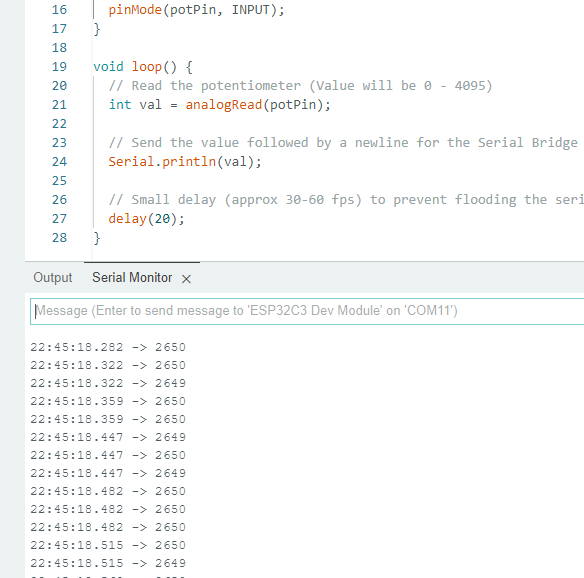Click line number 21 in the gutter
Screen dimensions: 584x578
(59, 105)
